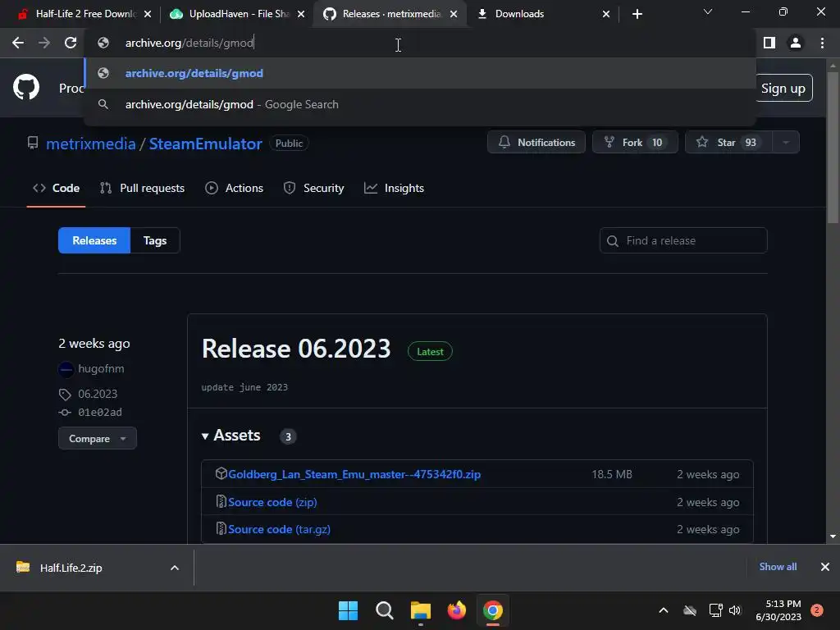
Task: Open the 06.2023 tag link
Action: 98,394
